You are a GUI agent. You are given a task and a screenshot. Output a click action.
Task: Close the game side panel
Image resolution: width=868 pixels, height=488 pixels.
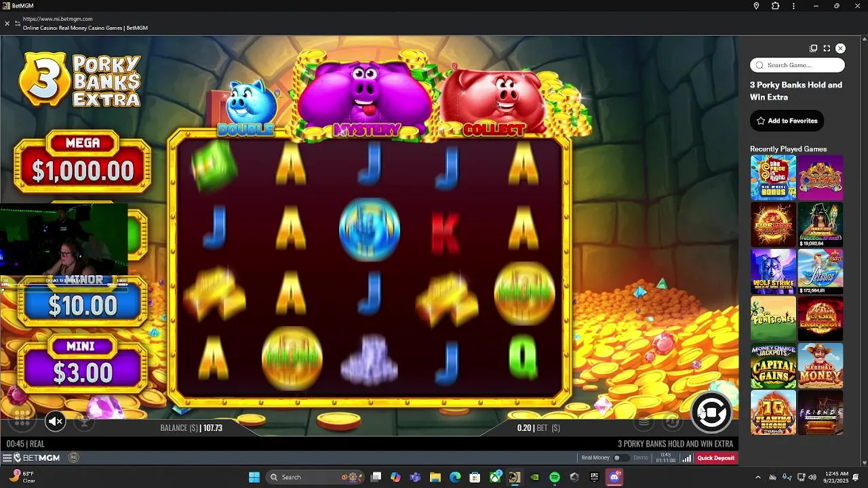click(840, 48)
